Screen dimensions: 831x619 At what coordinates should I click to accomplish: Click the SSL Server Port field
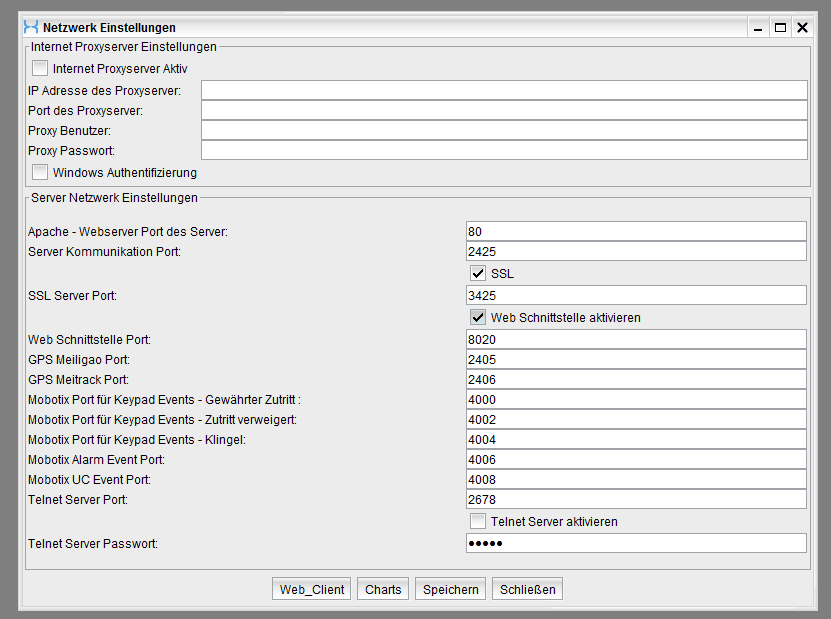(x=635, y=295)
